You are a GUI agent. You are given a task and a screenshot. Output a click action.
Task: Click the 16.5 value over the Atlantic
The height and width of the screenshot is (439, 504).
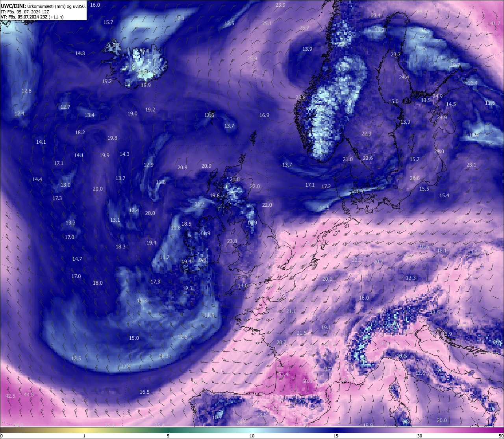pos(145,392)
